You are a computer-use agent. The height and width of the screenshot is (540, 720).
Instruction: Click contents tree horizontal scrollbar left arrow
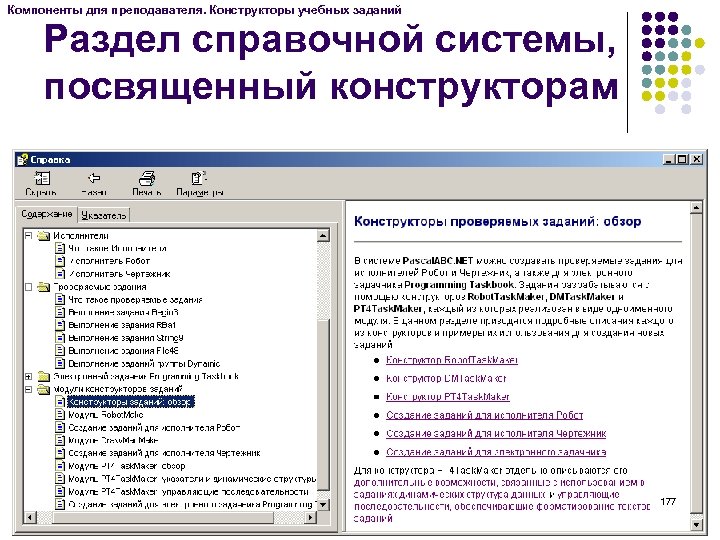click(x=30, y=517)
